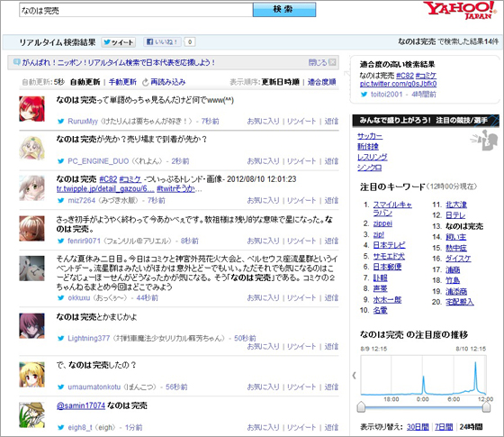Open trending keyword zippei
This screenshot has height=437, width=504.
click(x=382, y=223)
